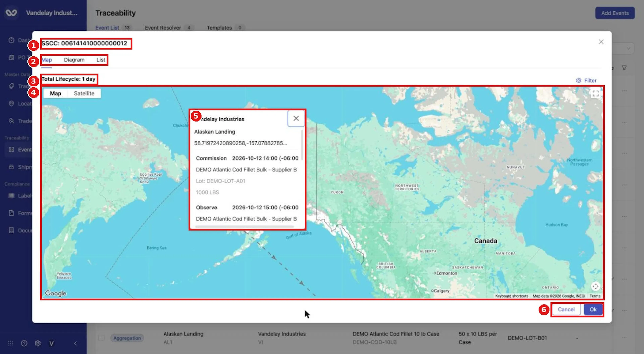Open the map Filter options
This screenshot has width=644, height=354.
coord(586,80)
